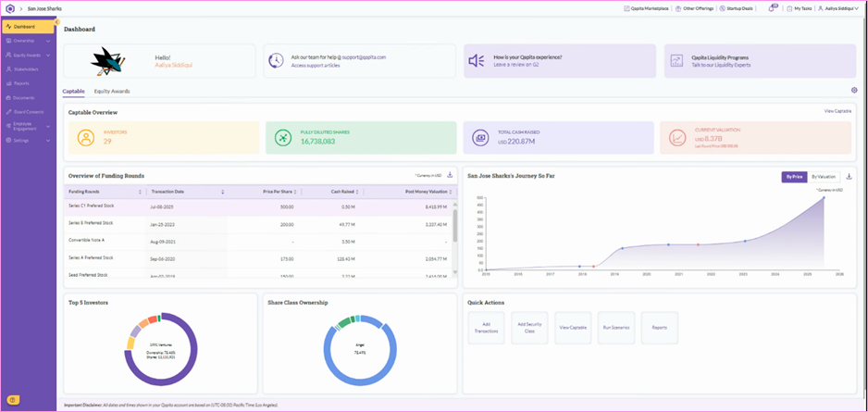Click the total cash raised icon
This screenshot has height=412, width=868.
[x=480, y=137]
